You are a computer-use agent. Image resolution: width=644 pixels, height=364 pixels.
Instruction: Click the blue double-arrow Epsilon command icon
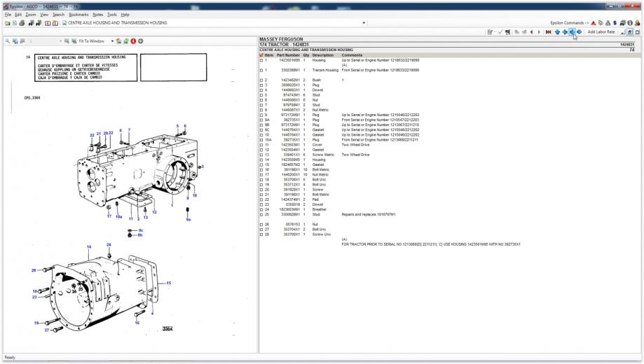tap(615, 23)
